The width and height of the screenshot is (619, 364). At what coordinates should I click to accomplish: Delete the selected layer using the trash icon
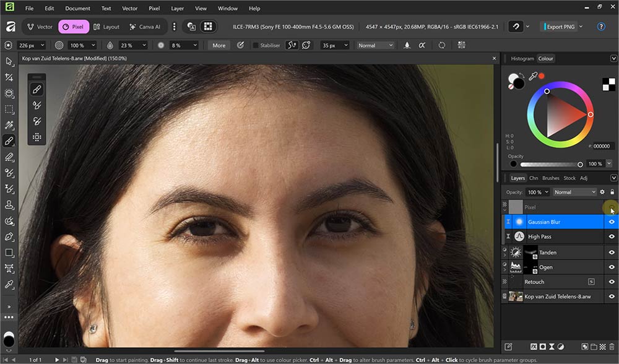[x=612, y=347]
